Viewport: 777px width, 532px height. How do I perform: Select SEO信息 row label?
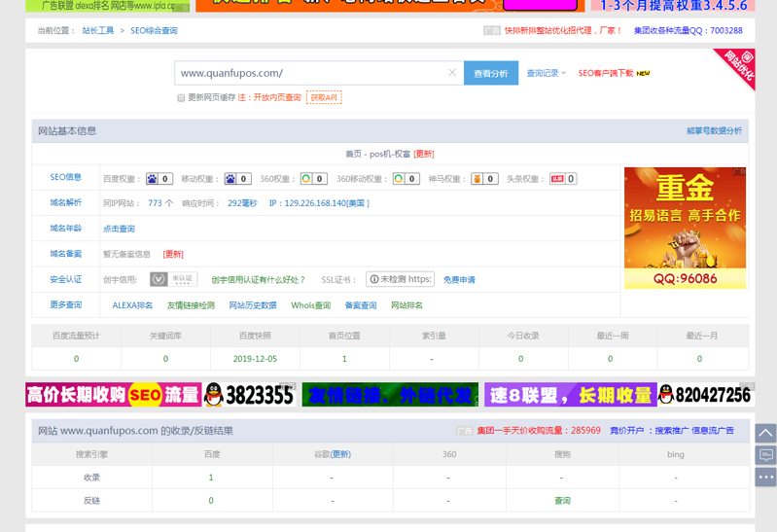click(x=66, y=177)
